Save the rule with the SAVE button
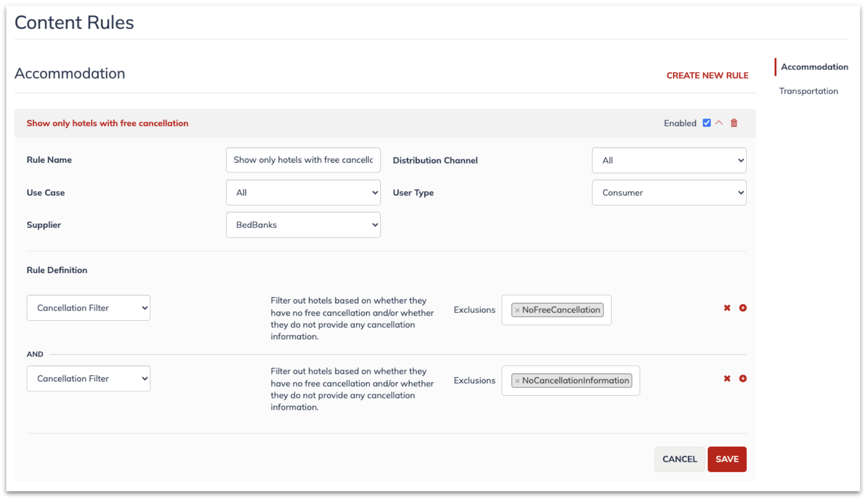The width and height of the screenshot is (868, 500). [727, 459]
